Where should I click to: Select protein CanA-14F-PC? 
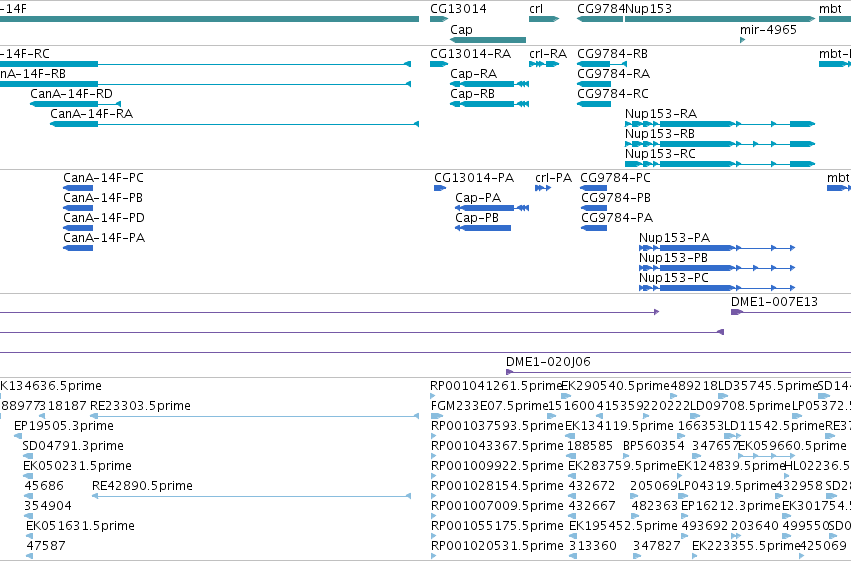[103, 178]
